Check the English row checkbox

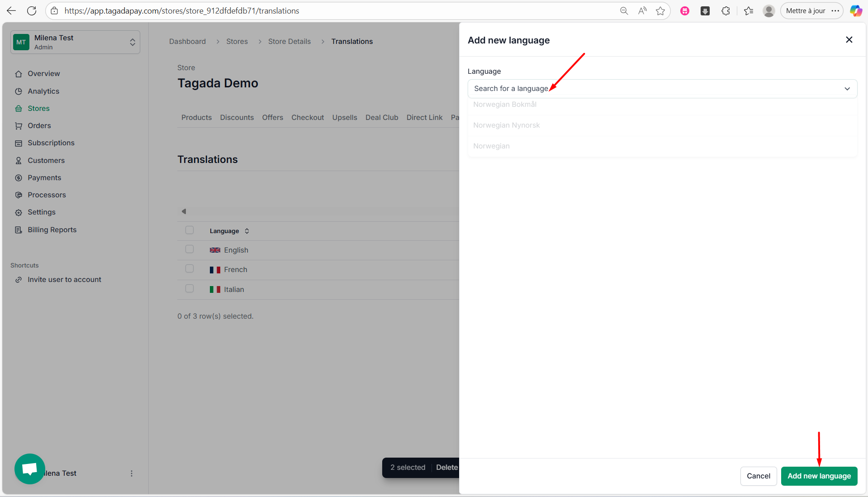[190, 249]
